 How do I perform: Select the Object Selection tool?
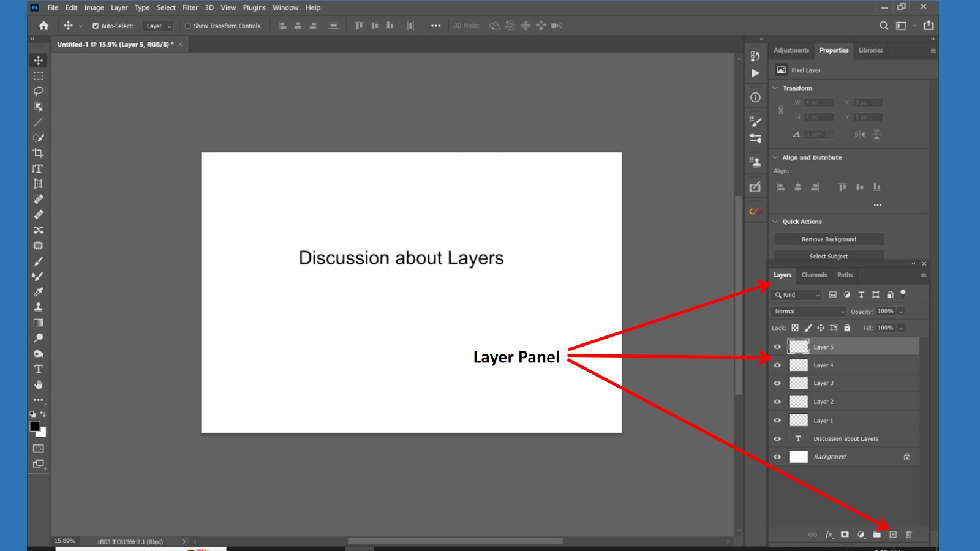point(38,107)
